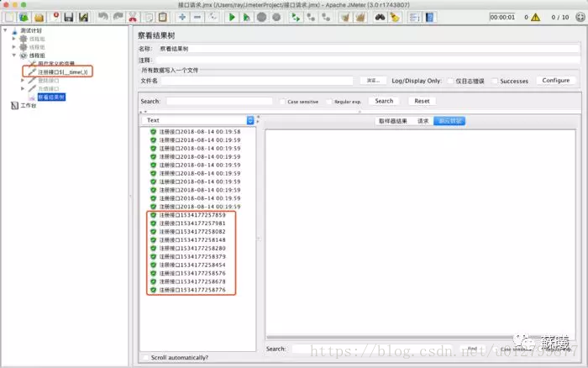Select result 注册接口2018-08-14 00:19:58
588x368 pixels.
pos(200,132)
